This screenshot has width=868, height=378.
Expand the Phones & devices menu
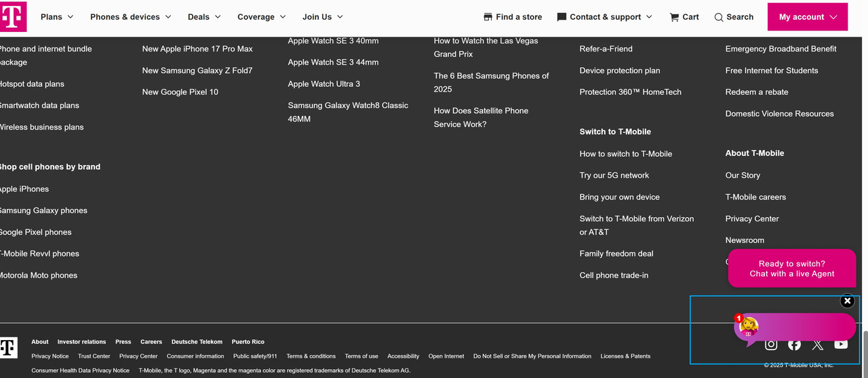tap(131, 17)
